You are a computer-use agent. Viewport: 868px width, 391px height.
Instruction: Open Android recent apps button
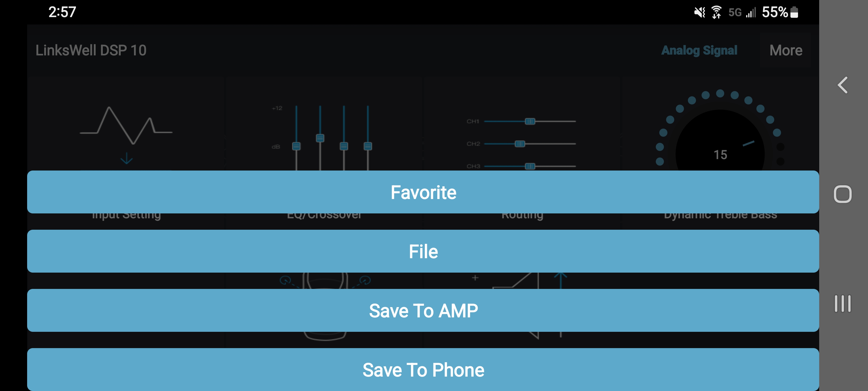click(843, 304)
